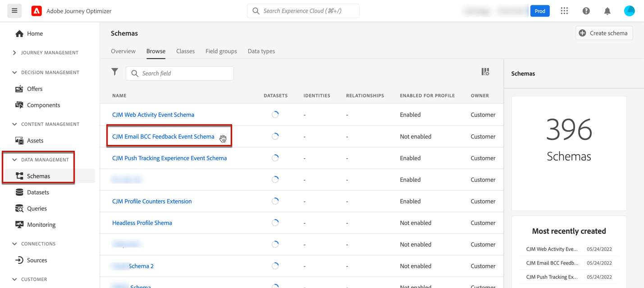Click the filter funnel icon
Image resolution: width=644 pixels, height=288 pixels.
115,72
